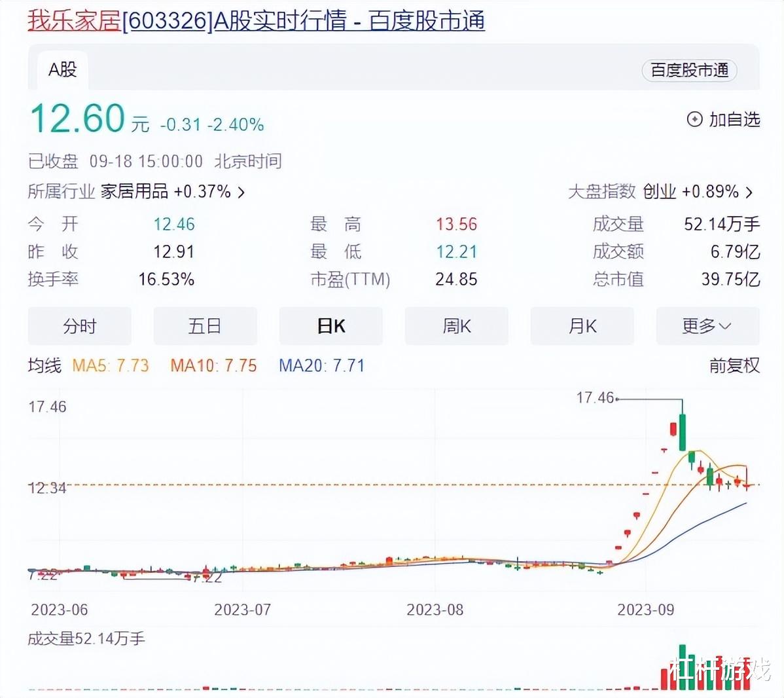
Task: Click the change value -0.31 -2.40%
Action: click(212, 124)
